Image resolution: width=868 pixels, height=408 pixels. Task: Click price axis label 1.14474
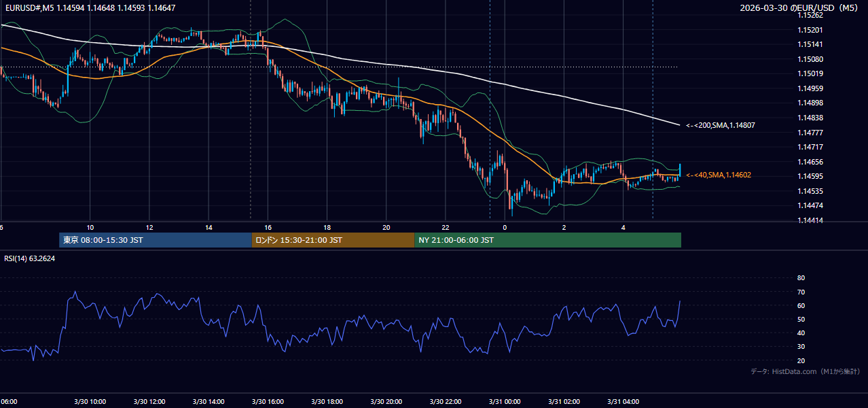(x=810, y=205)
